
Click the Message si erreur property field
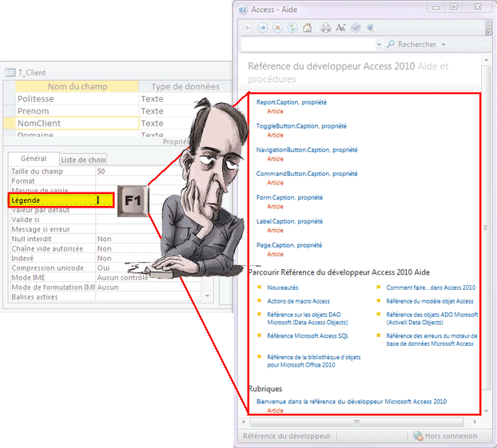(129, 229)
